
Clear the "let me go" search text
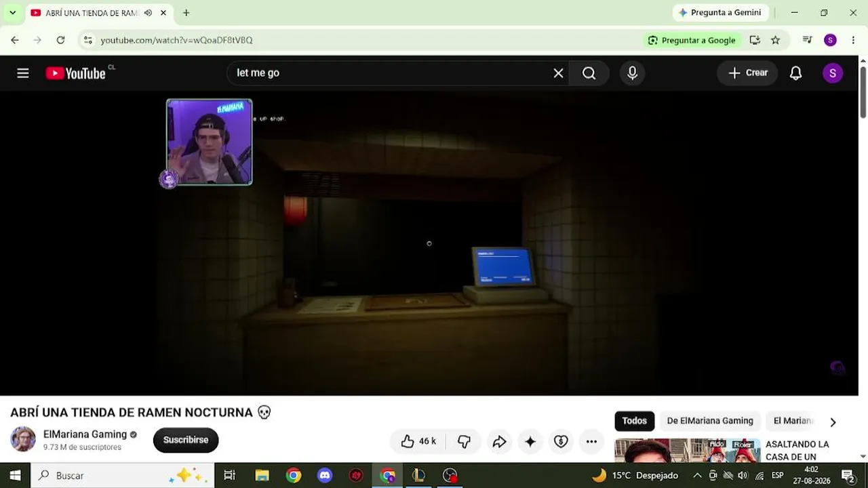click(x=558, y=73)
